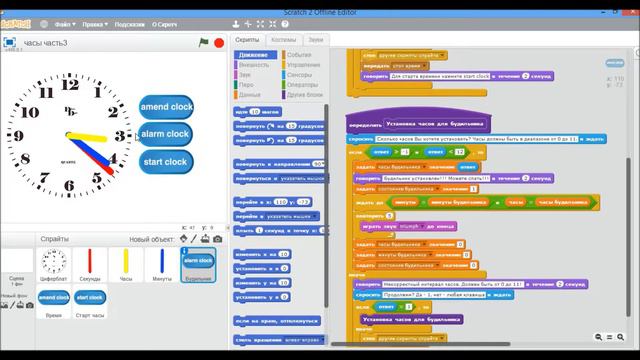Viewport: 640px width, 360px height.
Task: Click the green flag to start the project
Action: tap(203, 42)
